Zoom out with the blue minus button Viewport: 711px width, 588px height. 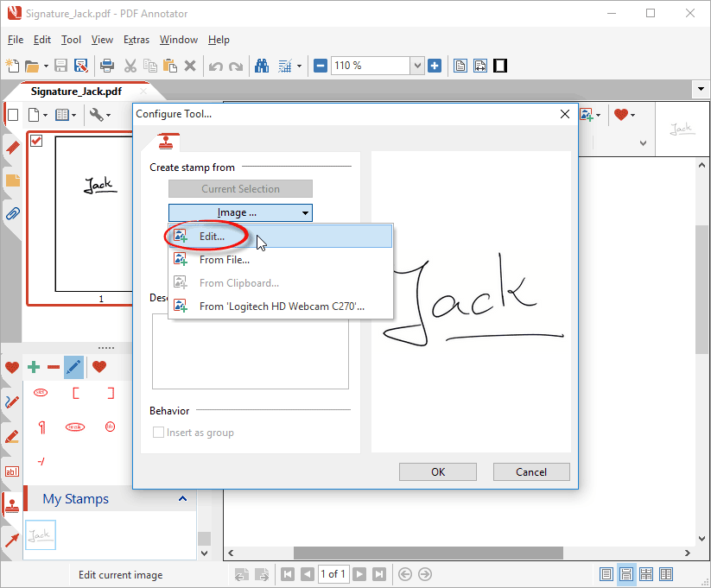click(319, 65)
